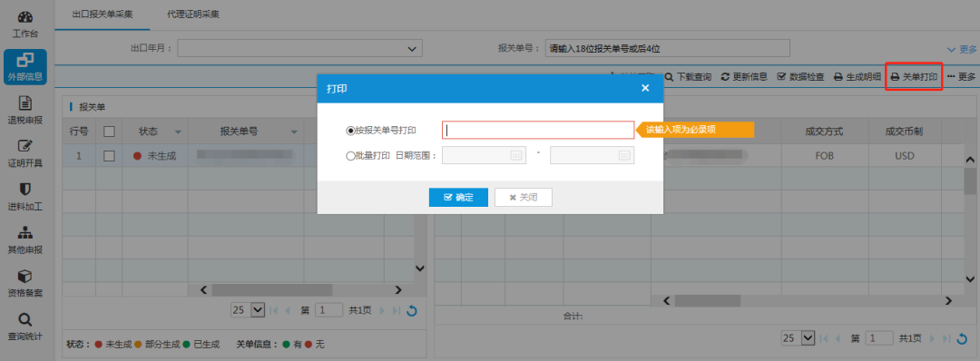This screenshot has height=361, width=980.
Task: Open the 报关单号 column filter arrow
Action: [x=294, y=132]
